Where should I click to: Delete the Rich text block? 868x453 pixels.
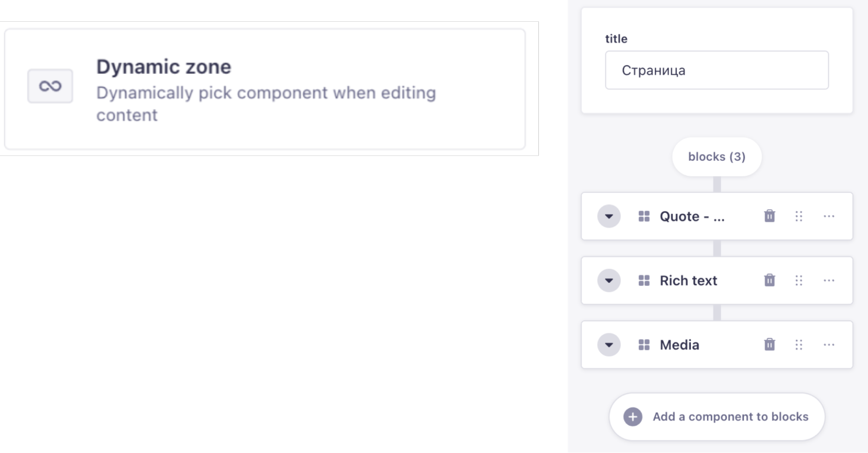pos(769,280)
